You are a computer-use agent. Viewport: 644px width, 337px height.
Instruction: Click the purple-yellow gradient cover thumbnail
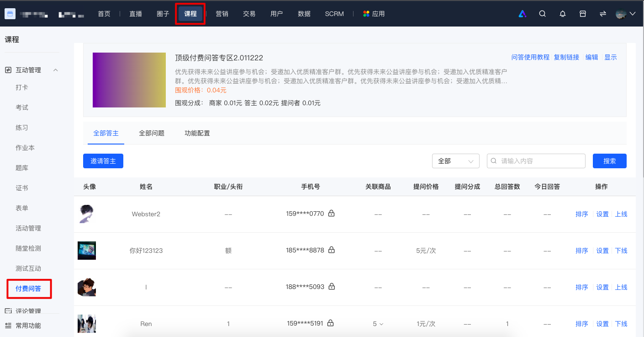click(129, 80)
